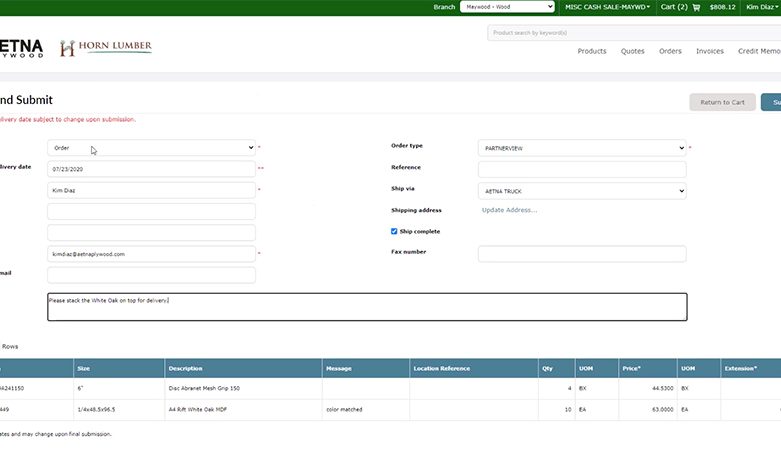Open the Order type dropdown

tap(581, 148)
